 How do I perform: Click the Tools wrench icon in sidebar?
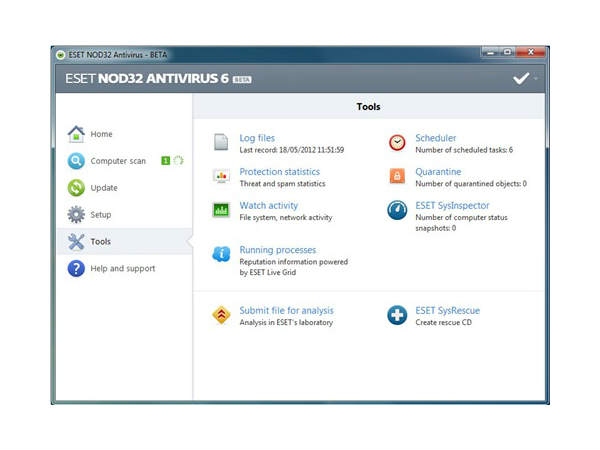(76, 241)
